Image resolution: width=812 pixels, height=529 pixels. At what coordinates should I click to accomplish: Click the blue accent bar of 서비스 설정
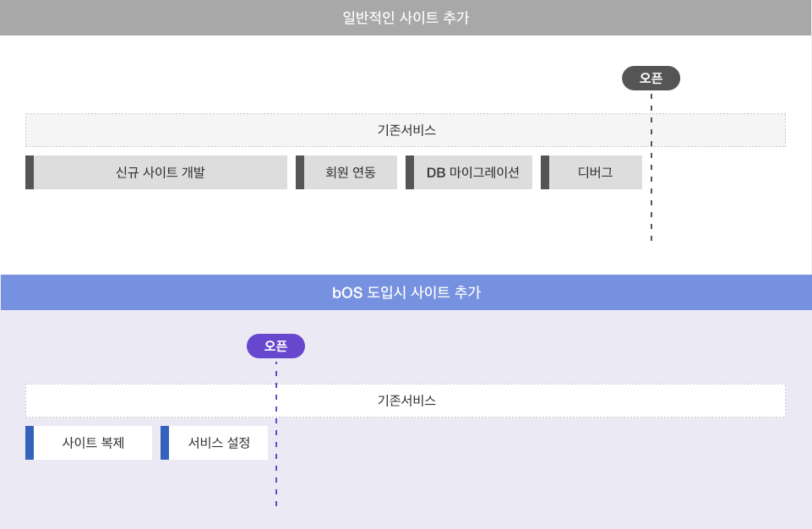click(165, 443)
